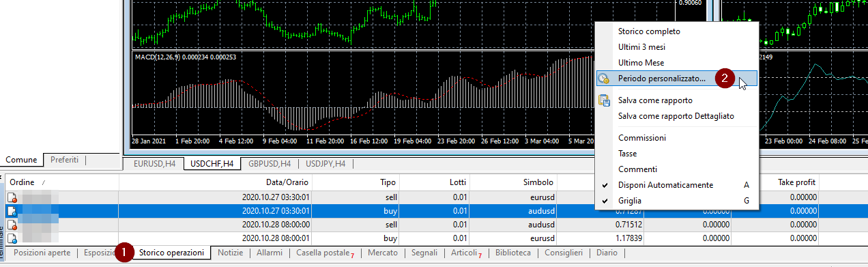868x267 pixels.
Task: Sort by the Take profit column header
Action: [x=775, y=182]
